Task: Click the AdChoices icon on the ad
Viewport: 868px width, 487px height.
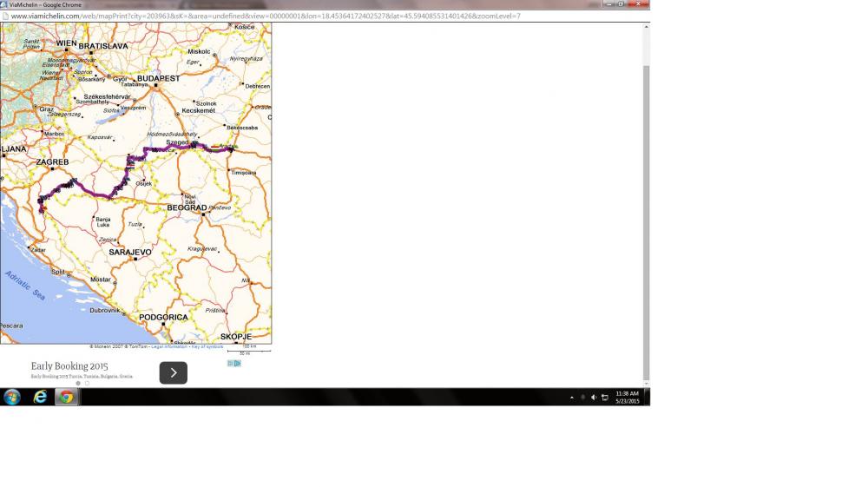Action: (x=234, y=364)
